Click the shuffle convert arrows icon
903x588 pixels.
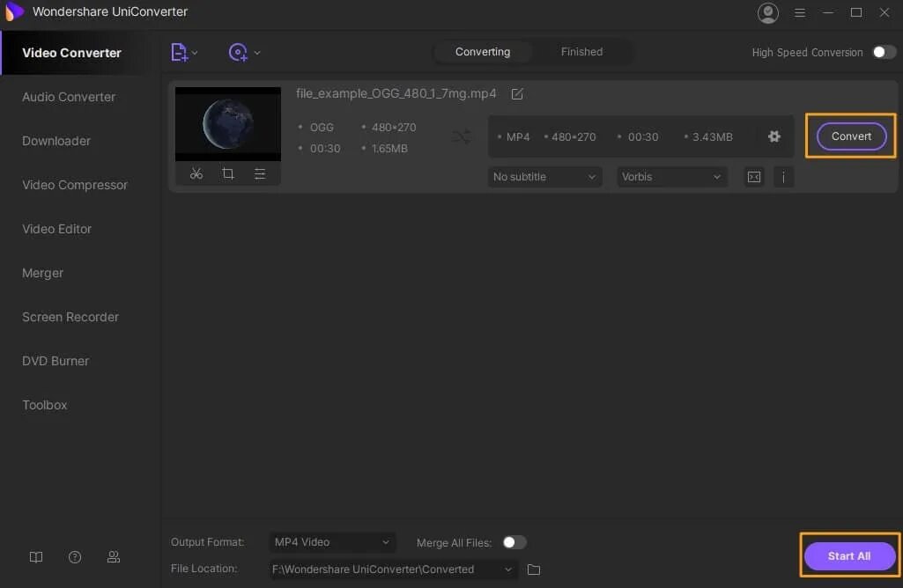pos(462,137)
